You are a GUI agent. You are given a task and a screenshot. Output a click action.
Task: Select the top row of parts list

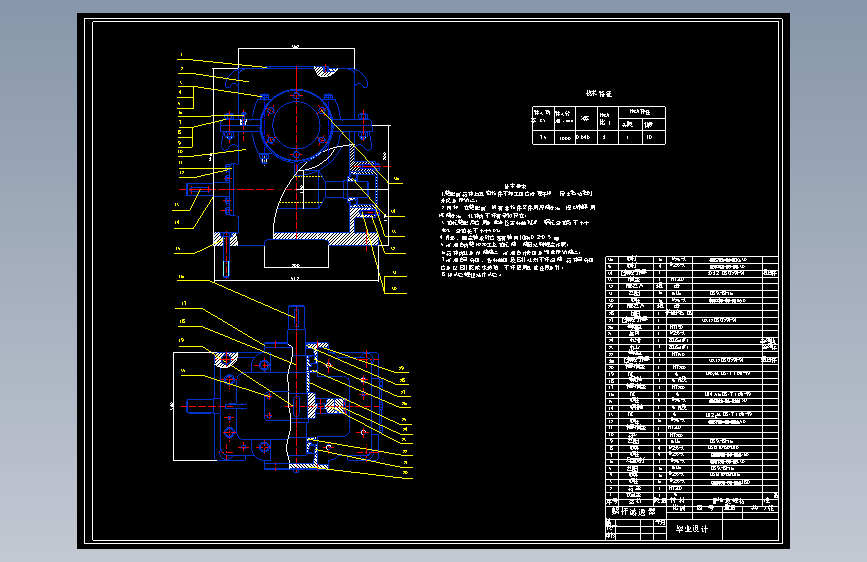tap(692, 259)
